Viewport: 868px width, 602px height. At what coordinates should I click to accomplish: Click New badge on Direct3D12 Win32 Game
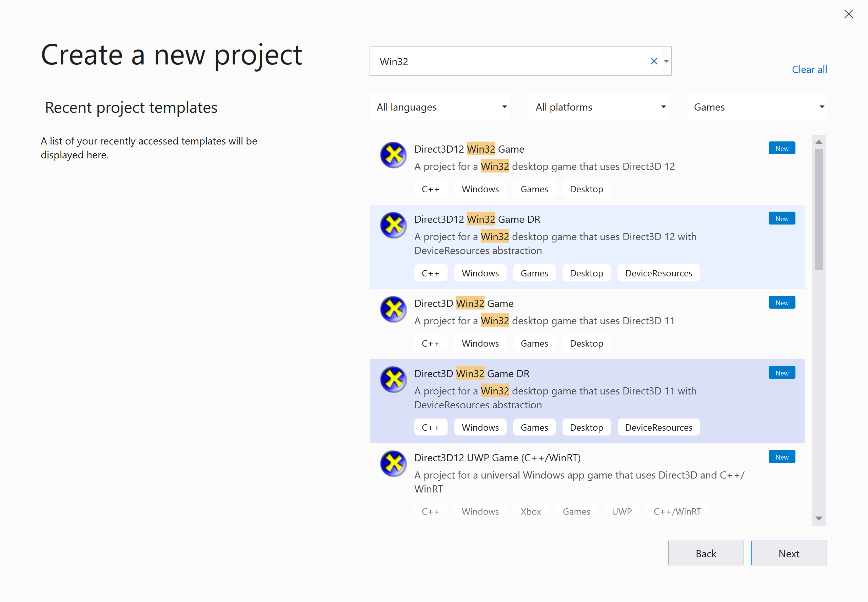click(782, 148)
